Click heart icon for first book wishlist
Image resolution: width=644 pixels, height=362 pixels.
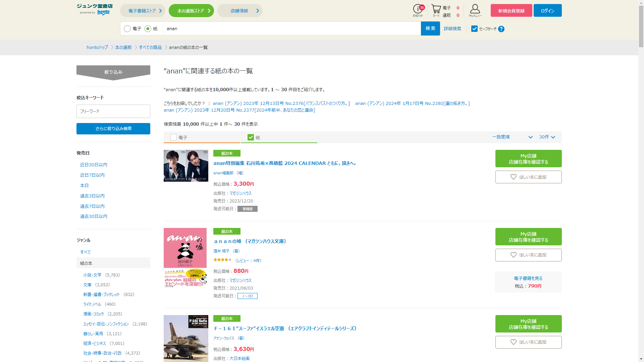[513, 177]
